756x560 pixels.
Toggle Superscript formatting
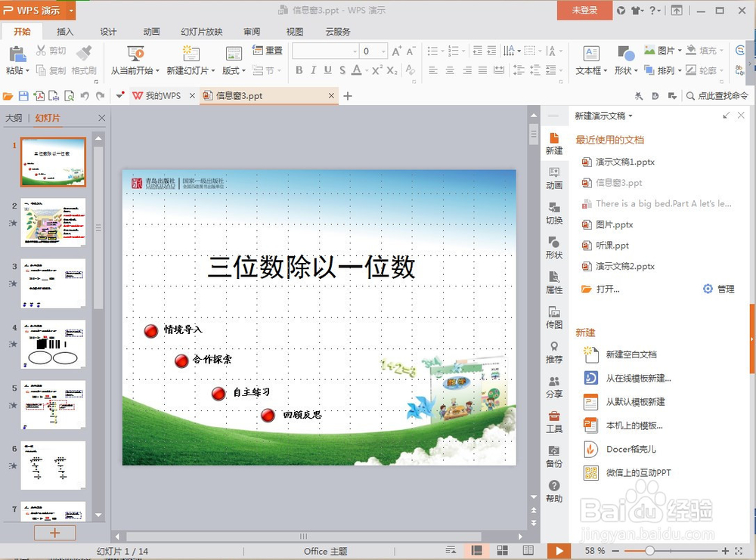(377, 70)
